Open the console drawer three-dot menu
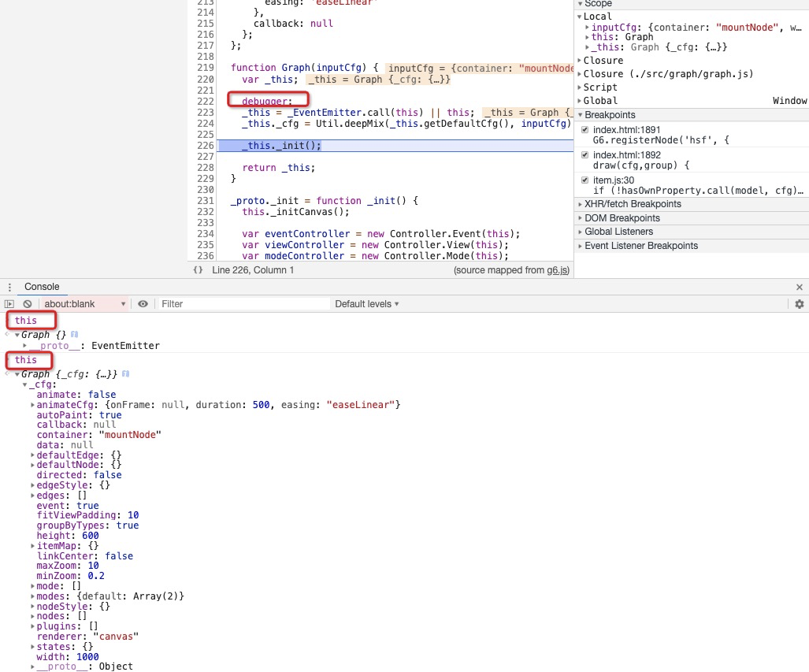 tap(9, 287)
